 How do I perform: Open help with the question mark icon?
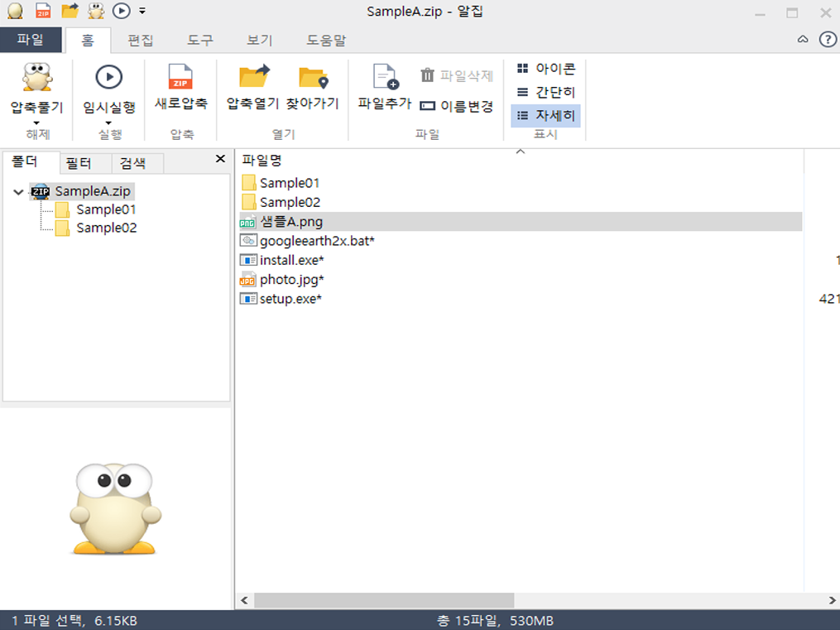pyautogui.click(x=828, y=39)
